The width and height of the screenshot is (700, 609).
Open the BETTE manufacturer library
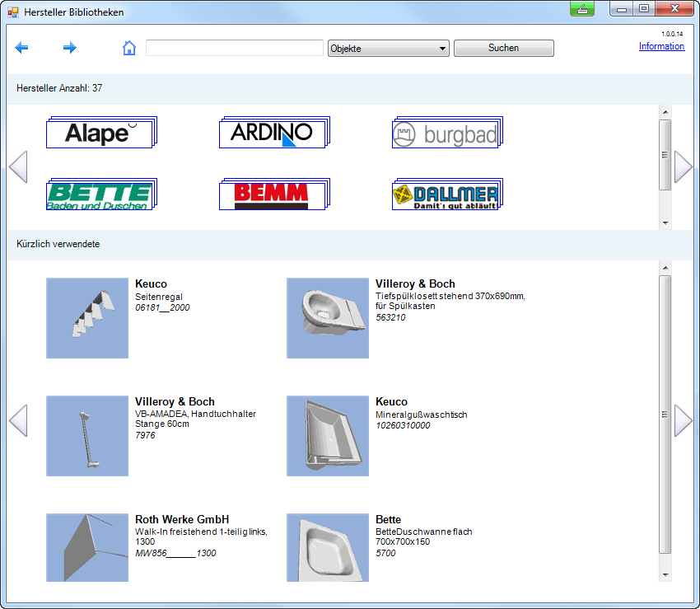(x=101, y=194)
